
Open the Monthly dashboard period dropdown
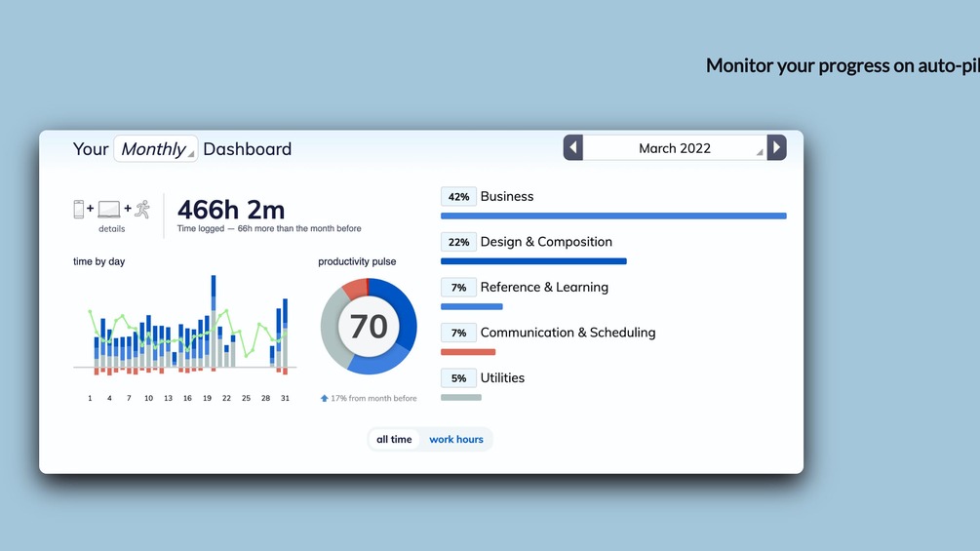coord(156,148)
